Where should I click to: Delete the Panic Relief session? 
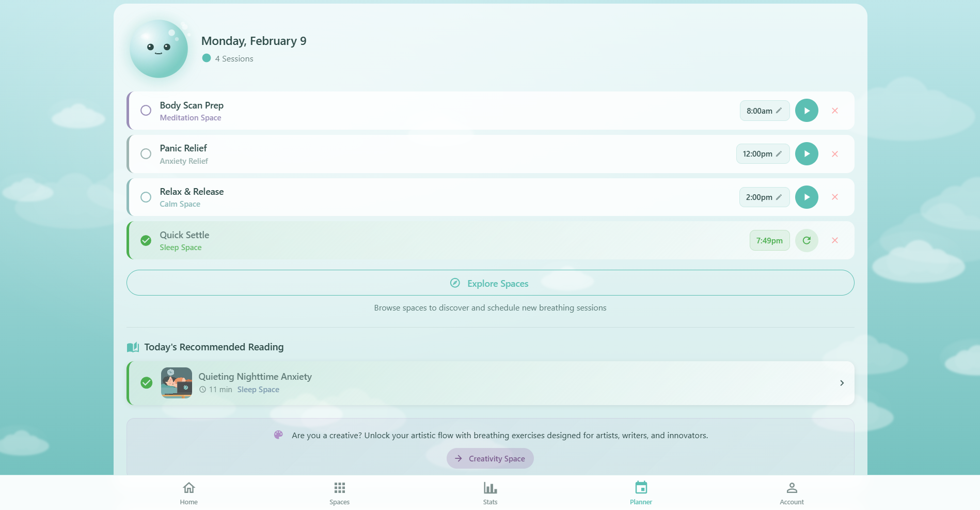tap(835, 154)
